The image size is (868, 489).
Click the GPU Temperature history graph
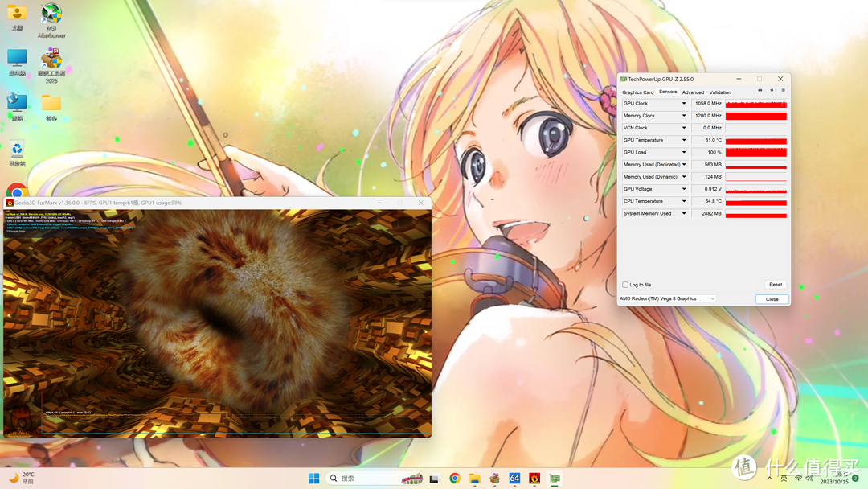pyautogui.click(x=756, y=140)
